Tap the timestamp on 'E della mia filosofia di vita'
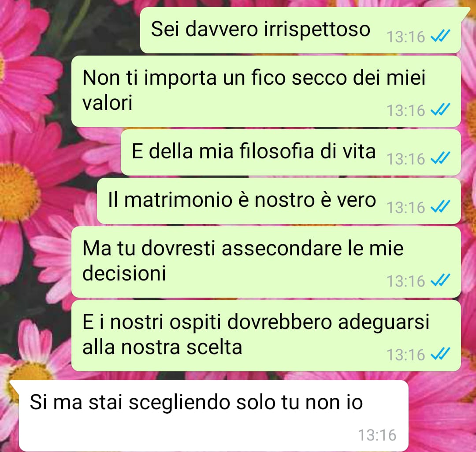476x452 pixels. (x=406, y=159)
